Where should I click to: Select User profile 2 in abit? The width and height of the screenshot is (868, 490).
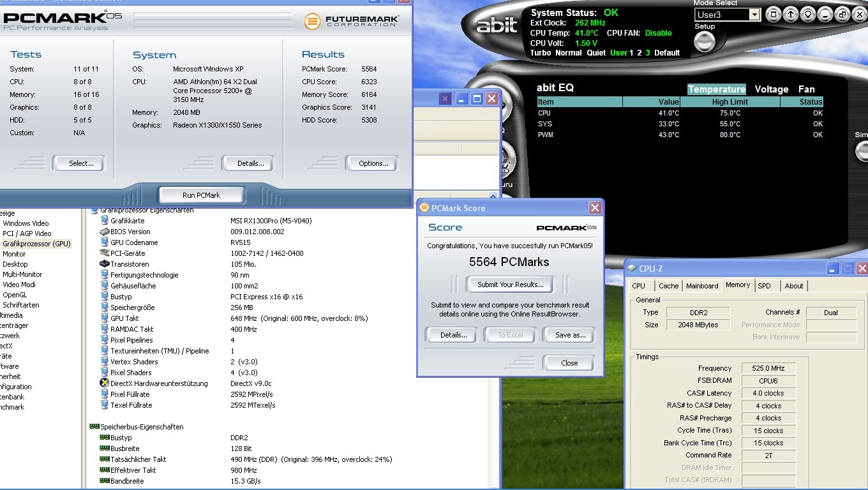[x=640, y=53]
